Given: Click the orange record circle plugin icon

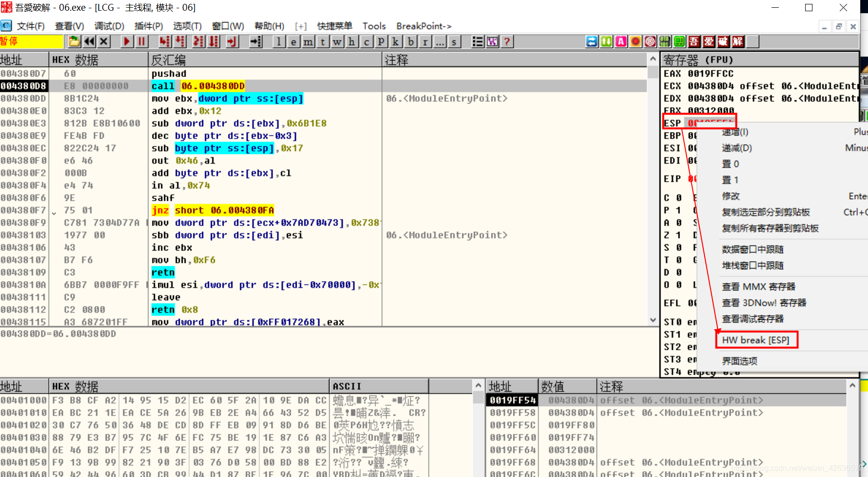Looking at the screenshot, I should click(636, 41).
